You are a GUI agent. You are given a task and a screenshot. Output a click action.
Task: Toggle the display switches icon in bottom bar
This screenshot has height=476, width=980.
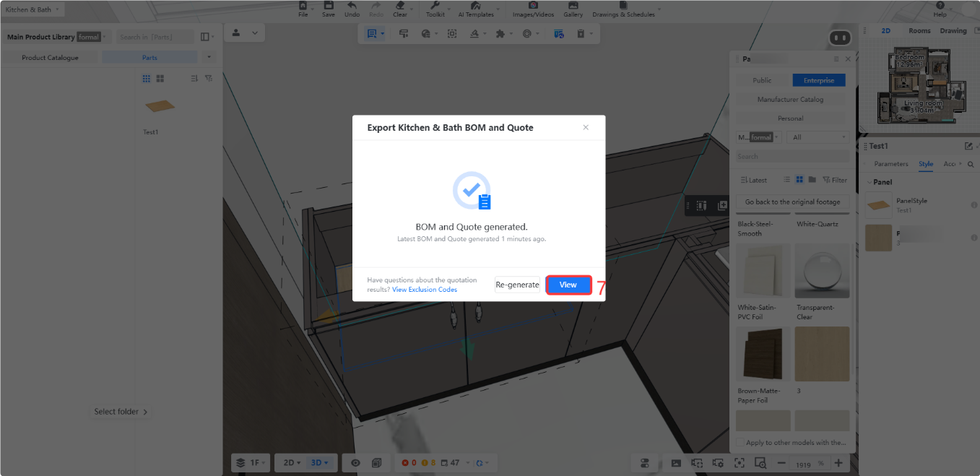(x=645, y=462)
